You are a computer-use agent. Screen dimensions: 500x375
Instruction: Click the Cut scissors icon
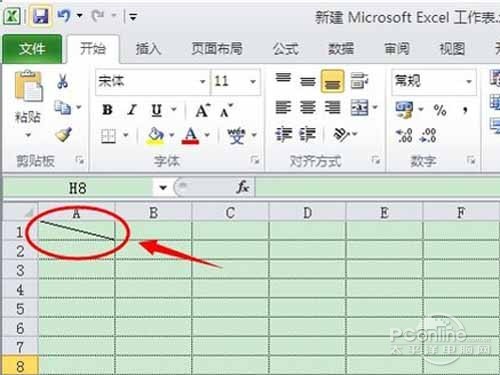62,81
